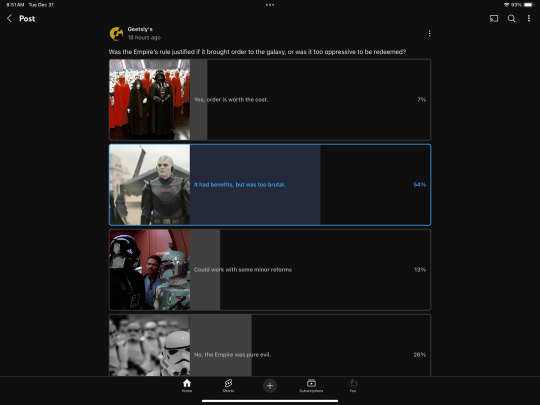Tap the '18 hours ago' timestamp
The image size is (540, 405).
(144, 37)
